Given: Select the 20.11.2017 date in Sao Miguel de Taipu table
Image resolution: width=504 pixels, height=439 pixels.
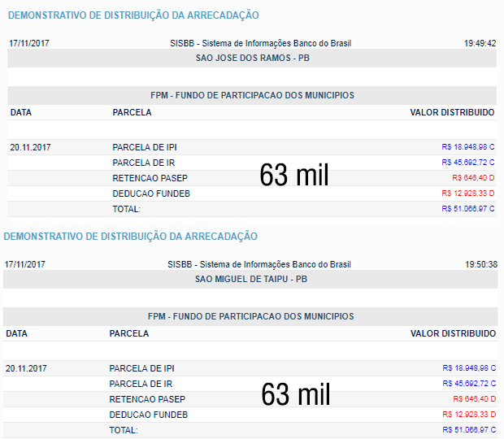Looking at the screenshot, I should pos(26,368).
